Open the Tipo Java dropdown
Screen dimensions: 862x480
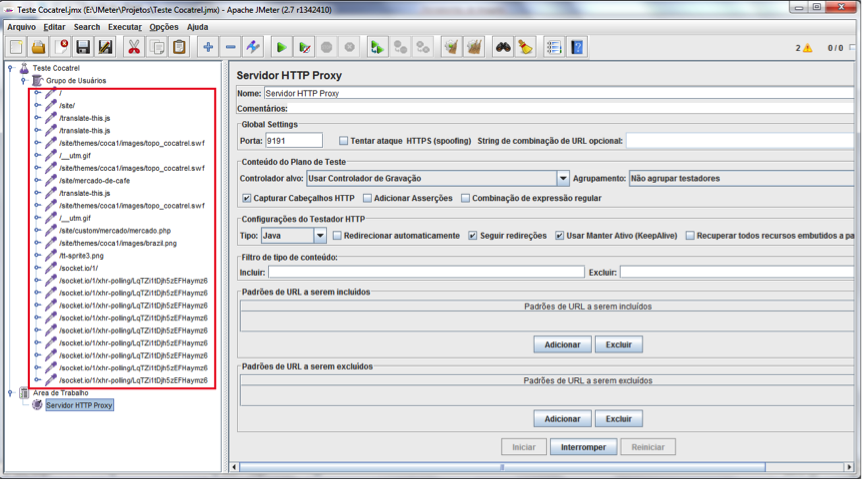tap(320, 235)
